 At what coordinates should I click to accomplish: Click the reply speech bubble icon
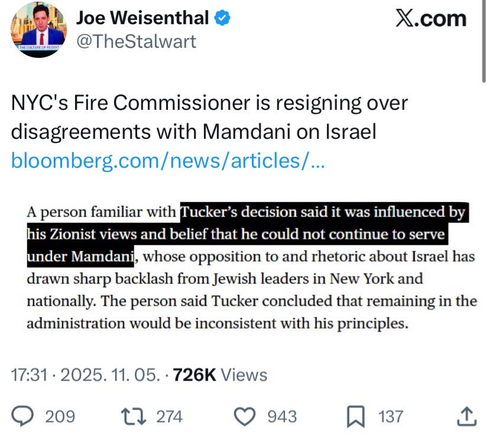tap(22, 417)
